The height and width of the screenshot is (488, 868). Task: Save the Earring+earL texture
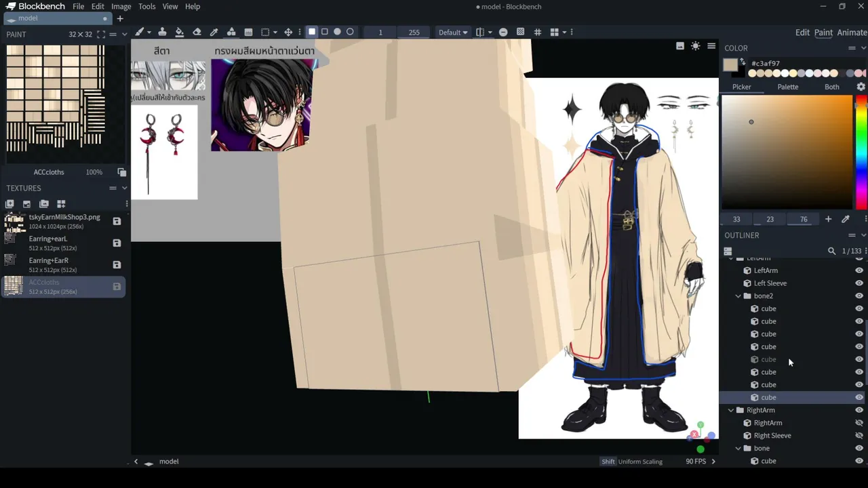(117, 243)
